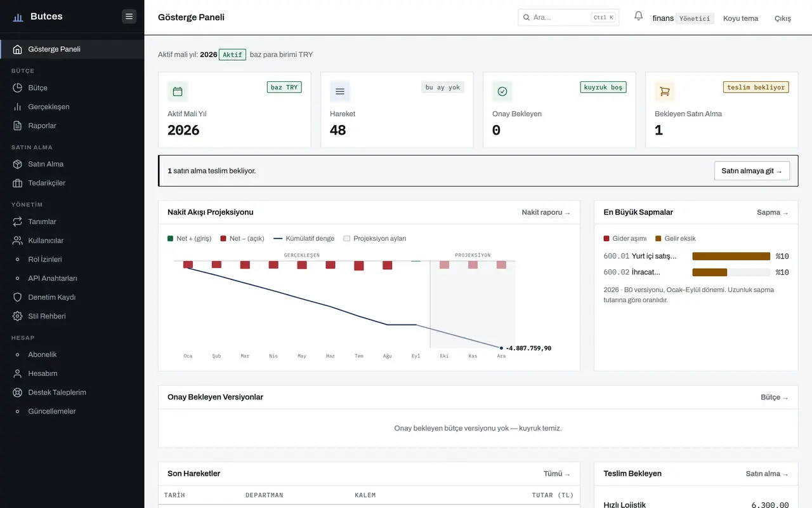The image size is (812, 508).
Task: Open Tümü link in Son Hareketler
Action: point(557,474)
